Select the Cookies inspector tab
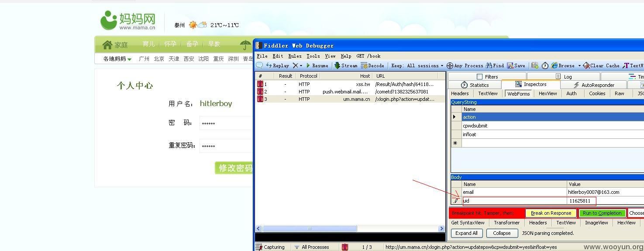Image resolution: width=644 pixels, height=251 pixels. point(597,93)
